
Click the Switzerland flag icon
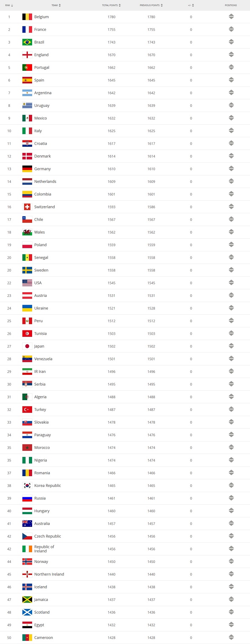tap(27, 207)
